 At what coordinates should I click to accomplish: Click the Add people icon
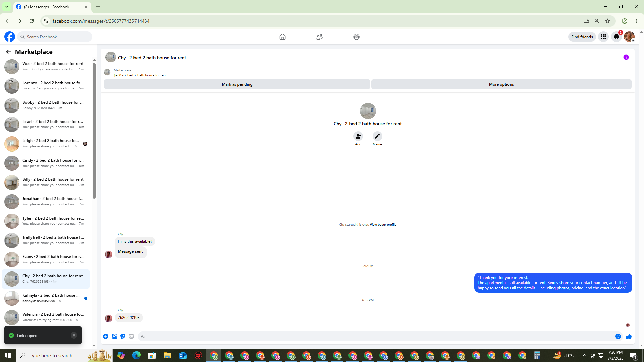click(x=358, y=136)
